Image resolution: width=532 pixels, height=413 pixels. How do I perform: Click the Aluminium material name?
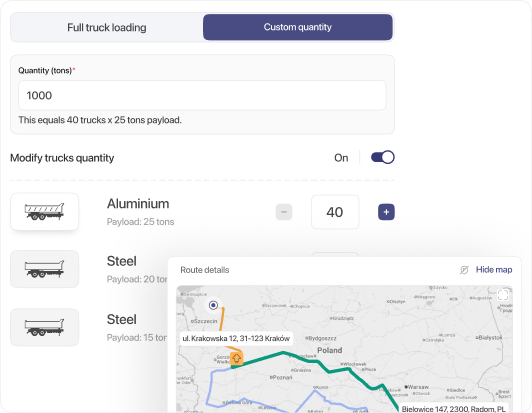138,204
